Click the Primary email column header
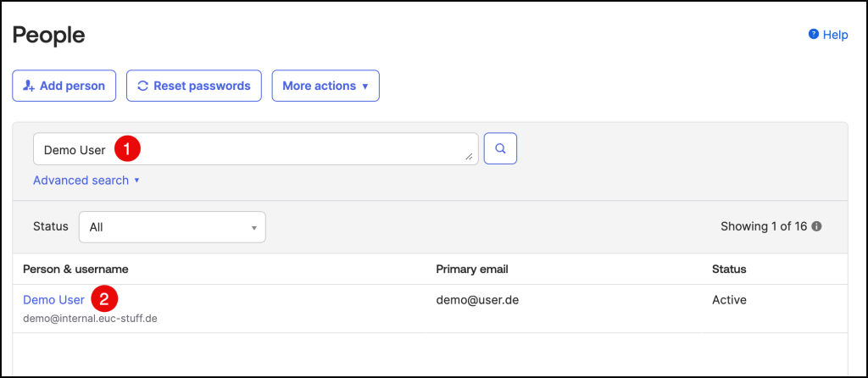The width and height of the screenshot is (868, 378). (471, 270)
